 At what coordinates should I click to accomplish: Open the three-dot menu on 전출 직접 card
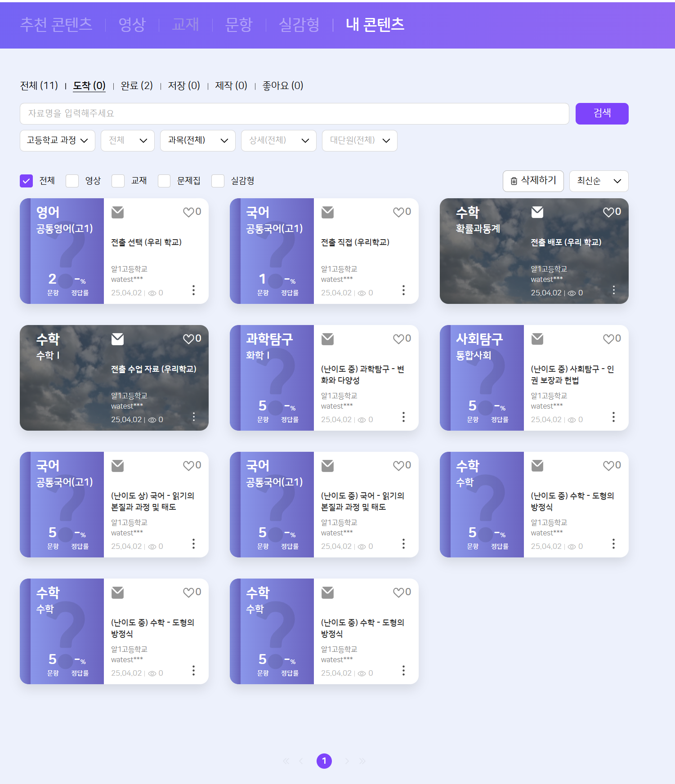pos(403,290)
